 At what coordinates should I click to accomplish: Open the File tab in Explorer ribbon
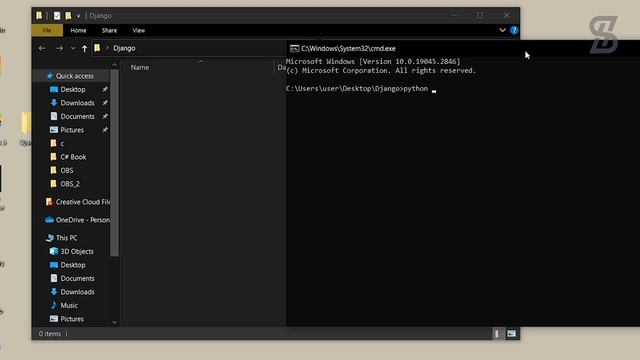[x=47, y=30]
